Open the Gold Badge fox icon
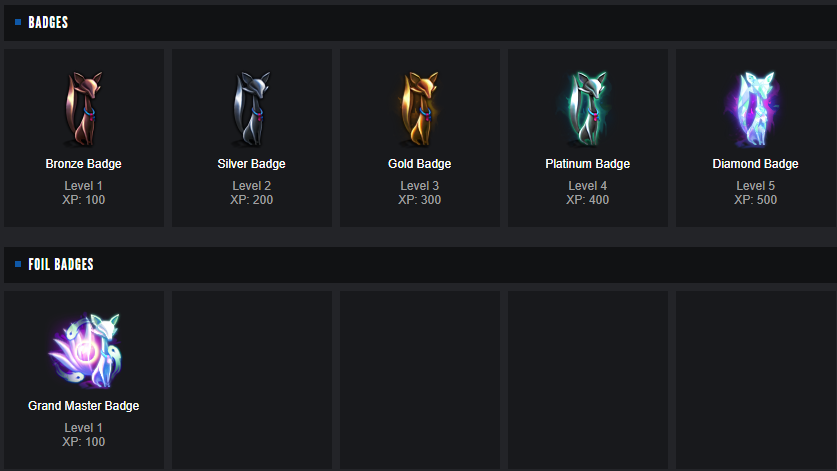 pyautogui.click(x=419, y=108)
